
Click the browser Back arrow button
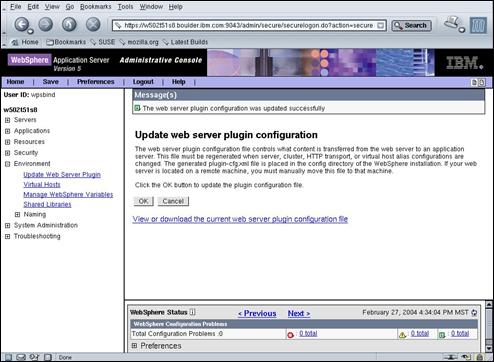point(22,25)
